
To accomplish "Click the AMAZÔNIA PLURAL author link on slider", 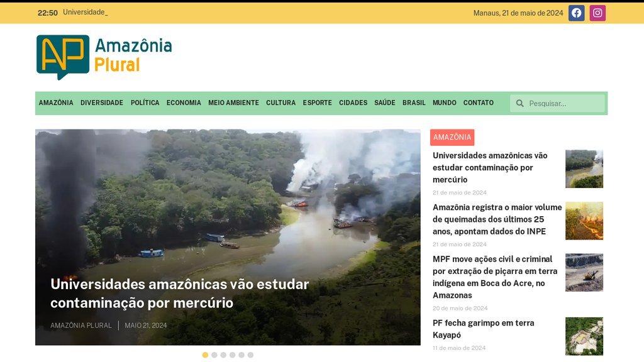I will (81, 326).
